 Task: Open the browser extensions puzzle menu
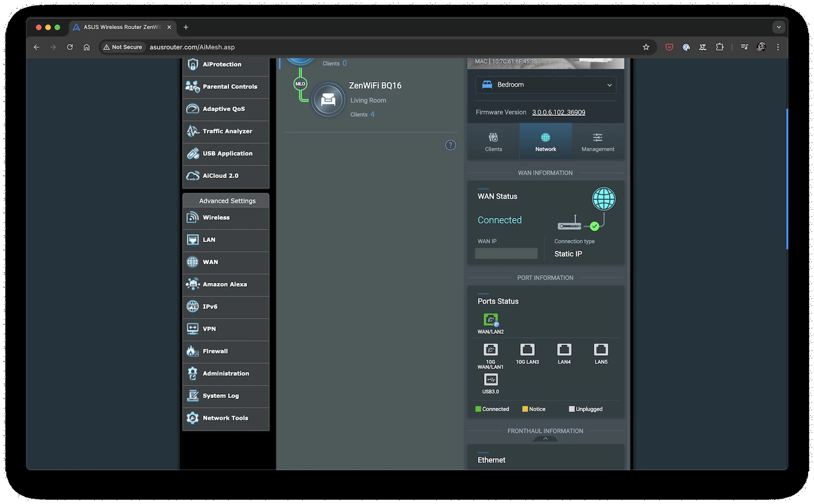click(719, 47)
